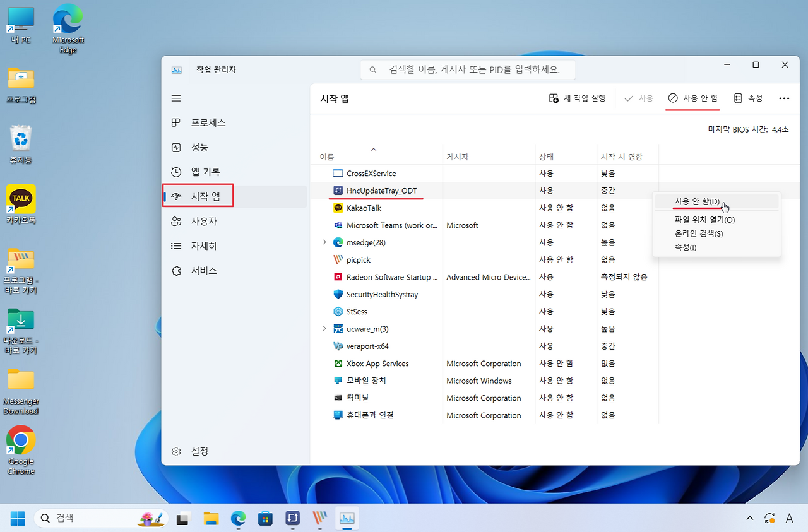Viewport: 808px width, 532px height.
Task: Click 새 작업 실행 button
Action: pyautogui.click(x=577, y=98)
